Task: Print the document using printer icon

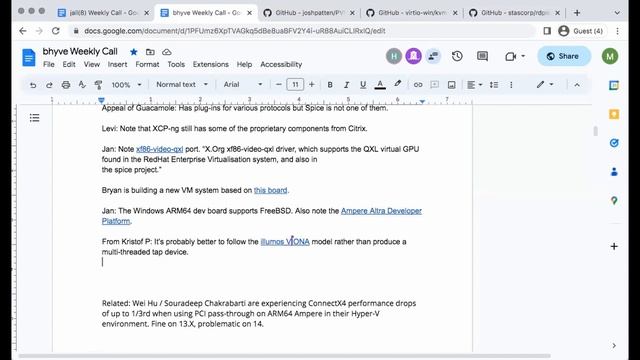Action: pyautogui.click(x=66, y=85)
